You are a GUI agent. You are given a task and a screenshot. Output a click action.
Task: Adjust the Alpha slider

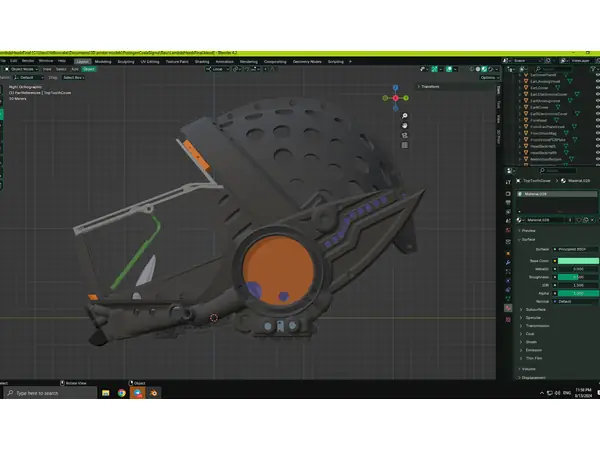coord(578,293)
